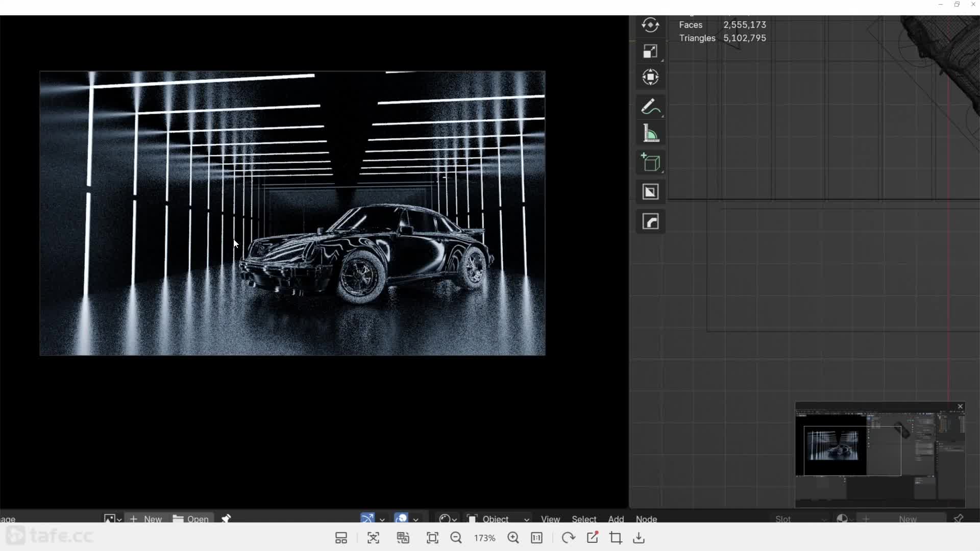Screen dimensions: 980x551
Task: Select the Measure ruler tool
Action: pos(650,134)
